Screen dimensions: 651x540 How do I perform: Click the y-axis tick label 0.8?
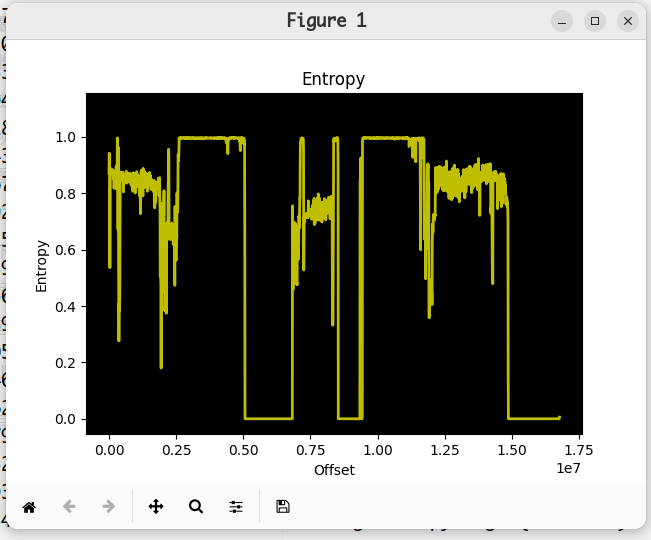pyautogui.click(x=65, y=194)
